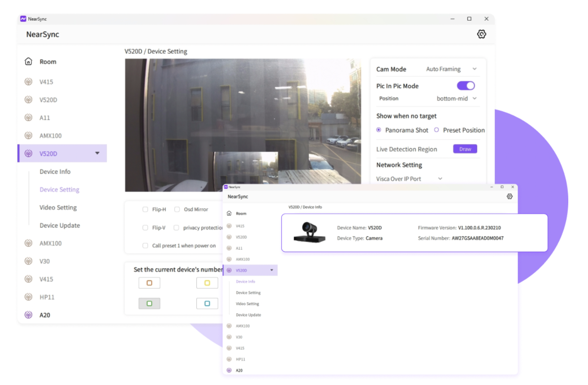The height and width of the screenshot is (385, 588).
Task: Select the Preset Position radio option
Action: pos(437,130)
